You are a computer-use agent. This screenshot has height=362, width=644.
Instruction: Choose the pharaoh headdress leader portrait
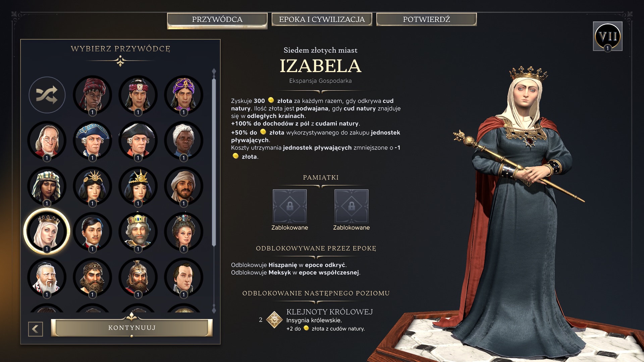coord(47,186)
